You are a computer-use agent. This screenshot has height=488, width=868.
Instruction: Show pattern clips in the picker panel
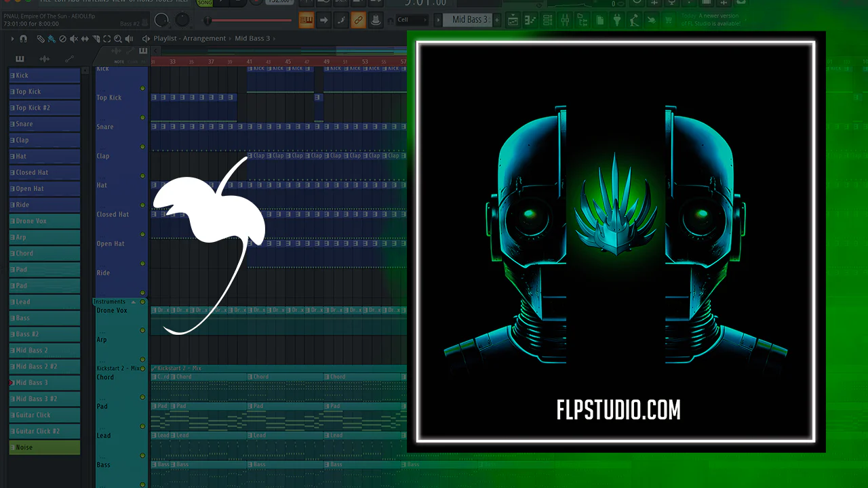20,59
